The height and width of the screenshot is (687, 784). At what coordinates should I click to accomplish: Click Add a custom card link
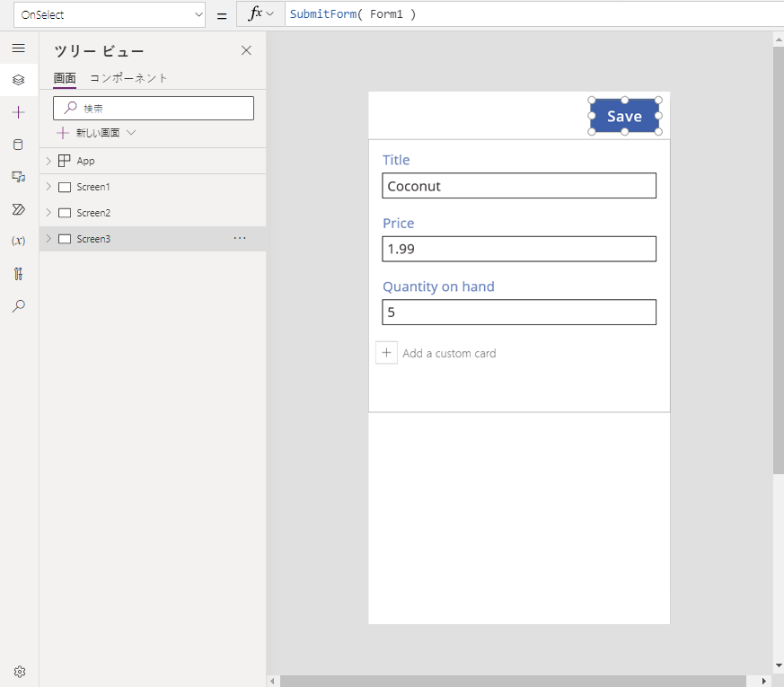click(x=449, y=353)
